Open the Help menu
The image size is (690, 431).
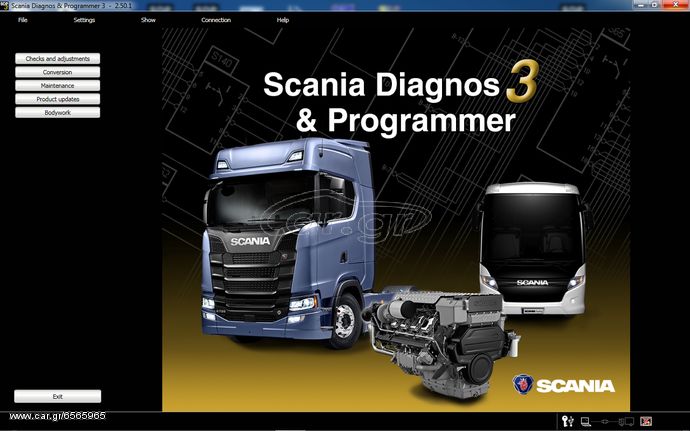(283, 20)
